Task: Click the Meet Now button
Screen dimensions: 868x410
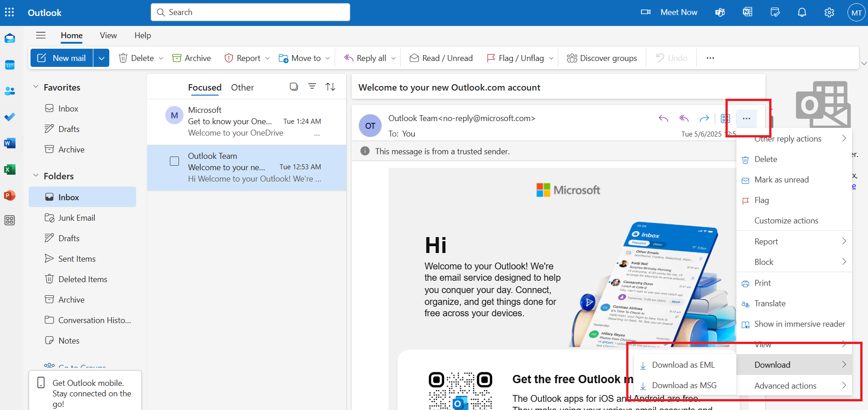Action: [669, 12]
